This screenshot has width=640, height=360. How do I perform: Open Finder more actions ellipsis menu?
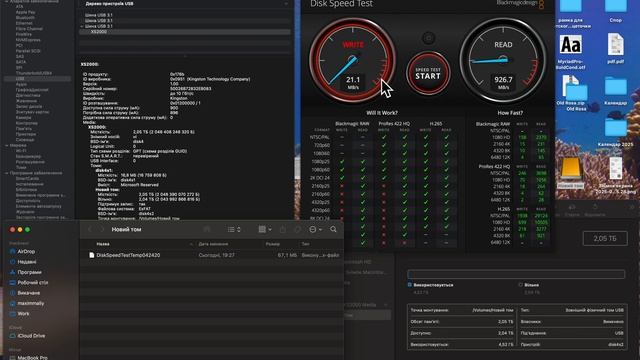coord(315,230)
